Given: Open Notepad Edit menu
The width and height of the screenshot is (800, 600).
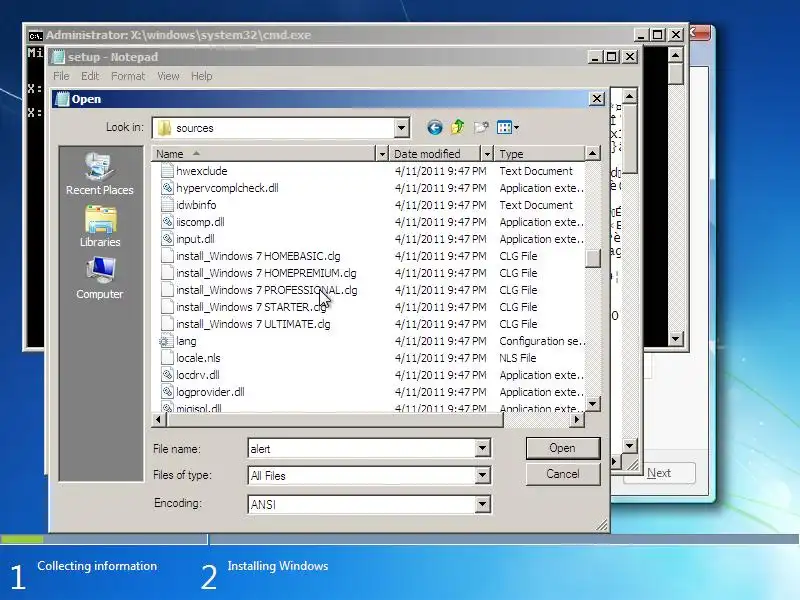Looking at the screenshot, I should [x=90, y=76].
